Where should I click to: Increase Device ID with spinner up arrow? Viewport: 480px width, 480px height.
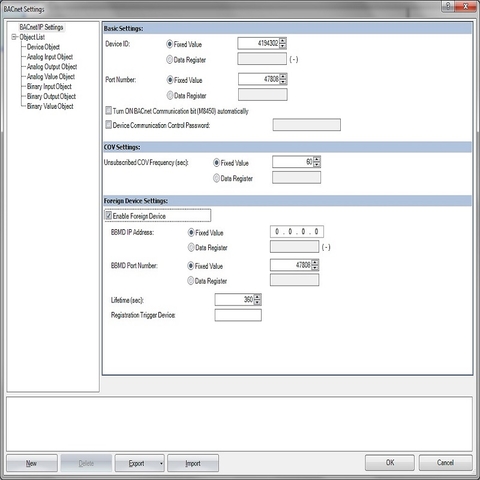tap(283, 41)
